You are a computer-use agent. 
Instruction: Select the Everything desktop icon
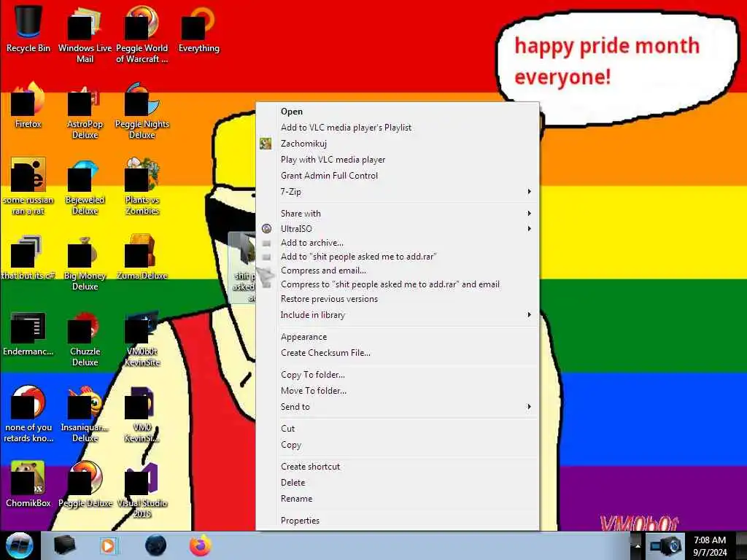[x=198, y=28]
